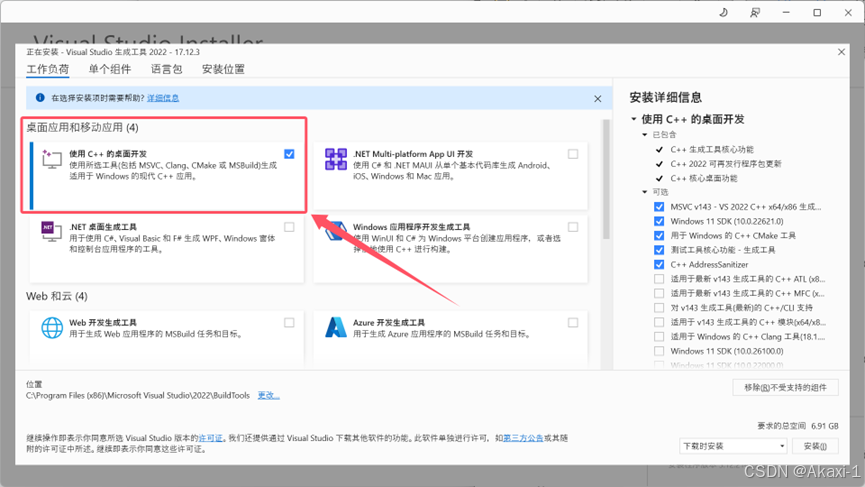The image size is (865, 487).
Task: Uncheck 使用 C++ 的桌面开发 workload
Action: pos(289,154)
